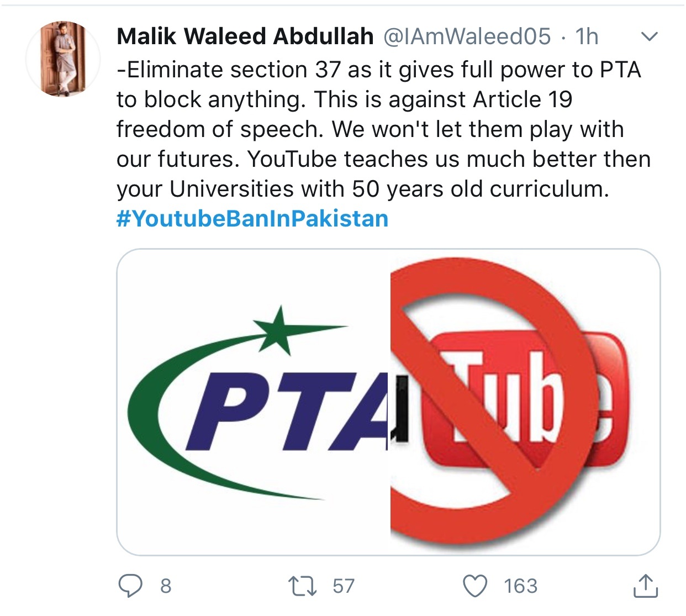Like the tweet with the heart icon
The width and height of the screenshot is (686, 616).
(476, 586)
